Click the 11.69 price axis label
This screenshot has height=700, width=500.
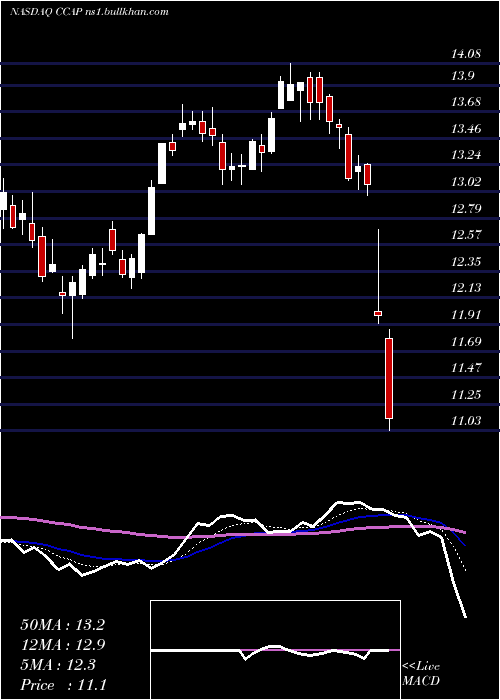tap(467, 342)
